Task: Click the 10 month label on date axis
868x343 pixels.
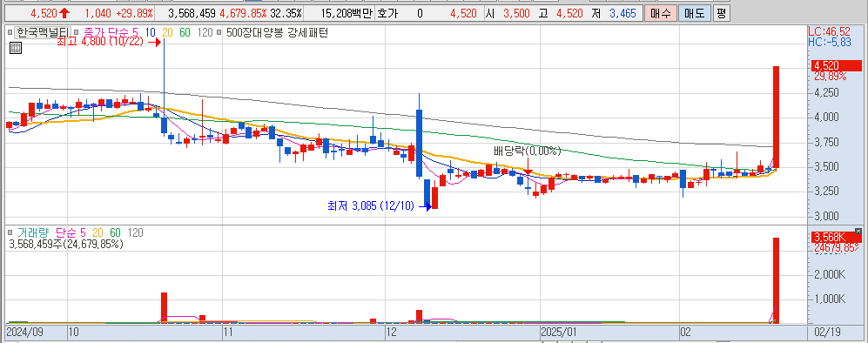Action: 74,332
